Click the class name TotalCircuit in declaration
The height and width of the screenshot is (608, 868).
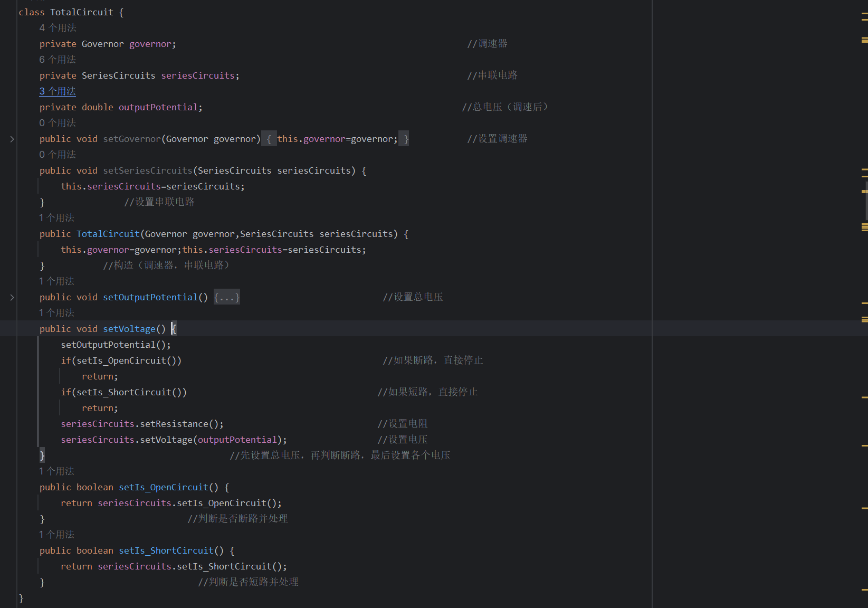[82, 12]
